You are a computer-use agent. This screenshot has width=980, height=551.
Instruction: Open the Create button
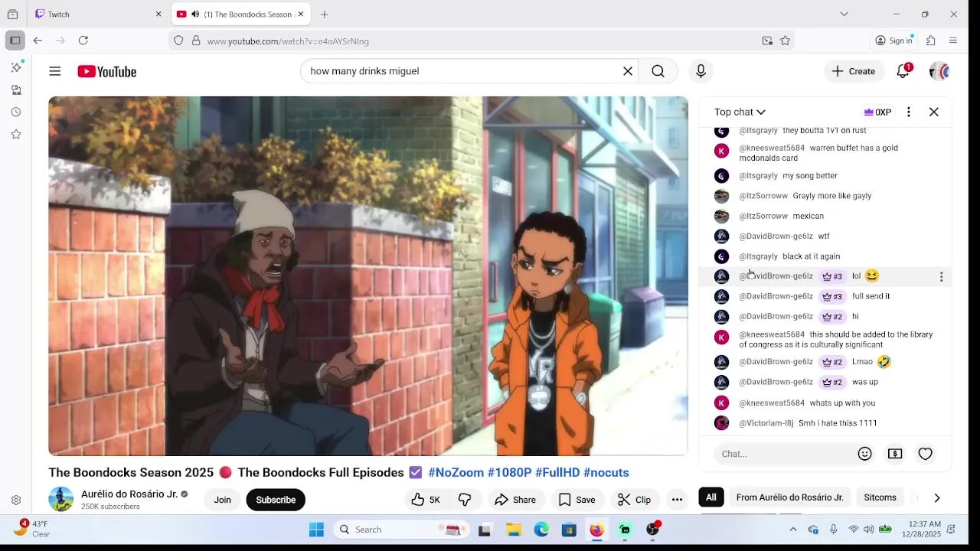854,71
